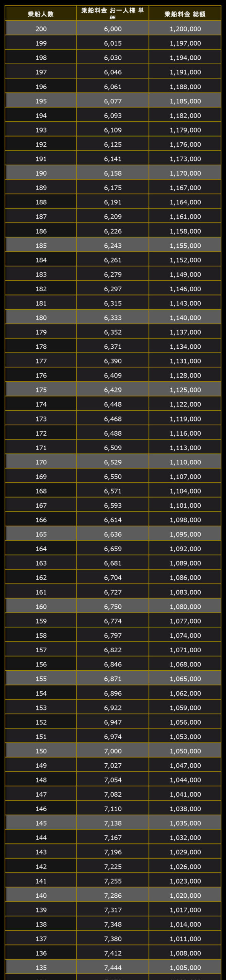Viewport: 226px width, 980px height.
Task: Click the 乗船人数 column header
Action: point(41,14)
